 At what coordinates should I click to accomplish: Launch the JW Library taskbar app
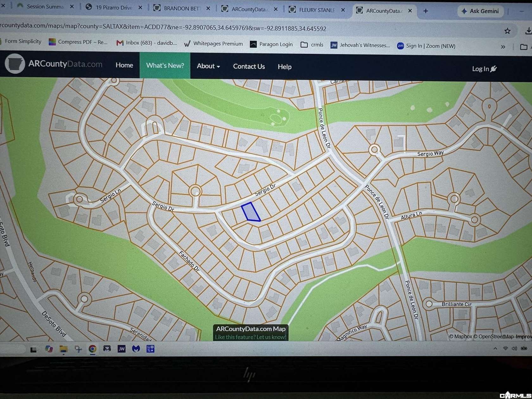[122, 349]
